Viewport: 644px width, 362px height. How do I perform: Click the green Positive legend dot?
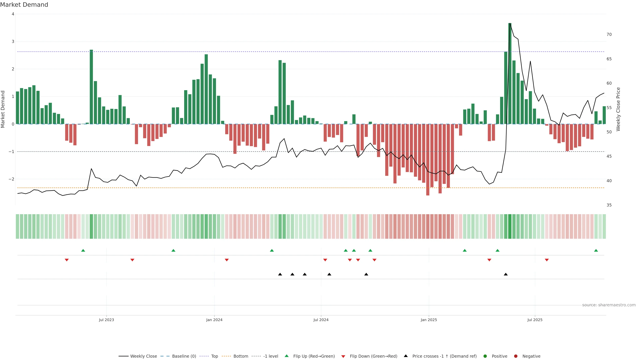(485, 356)
